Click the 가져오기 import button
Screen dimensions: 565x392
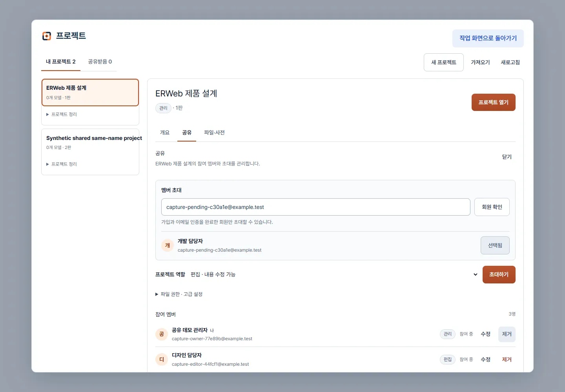pyautogui.click(x=480, y=62)
